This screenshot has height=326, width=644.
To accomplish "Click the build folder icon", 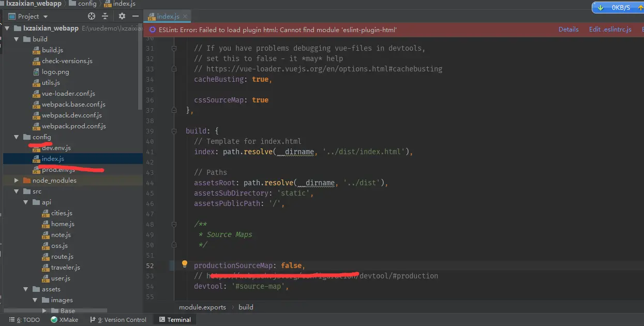I will [26, 39].
